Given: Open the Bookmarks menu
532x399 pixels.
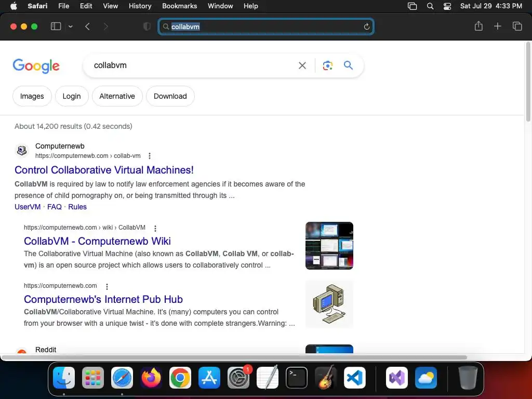Looking at the screenshot, I should [x=179, y=6].
